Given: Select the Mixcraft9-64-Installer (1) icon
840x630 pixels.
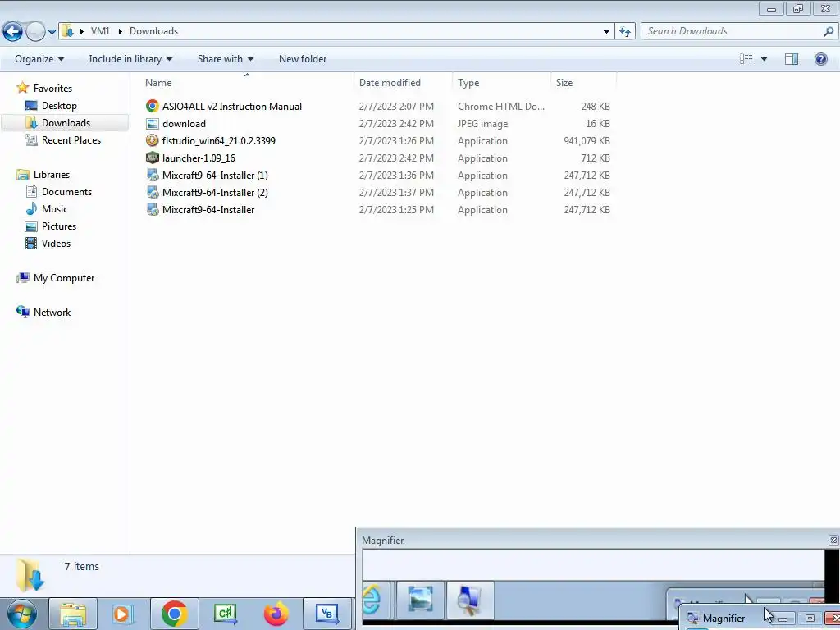Looking at the screenshot, I should coord(153,176).
